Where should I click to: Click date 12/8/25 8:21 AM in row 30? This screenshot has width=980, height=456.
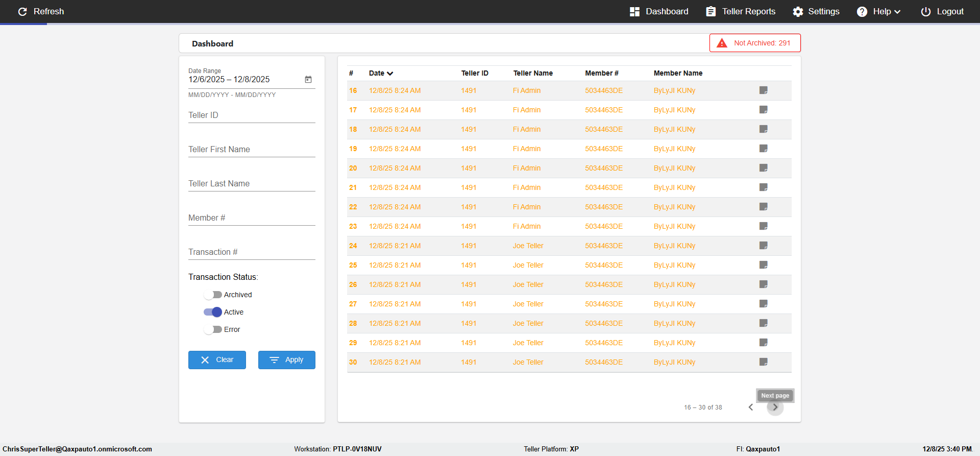tap(395, 362)
